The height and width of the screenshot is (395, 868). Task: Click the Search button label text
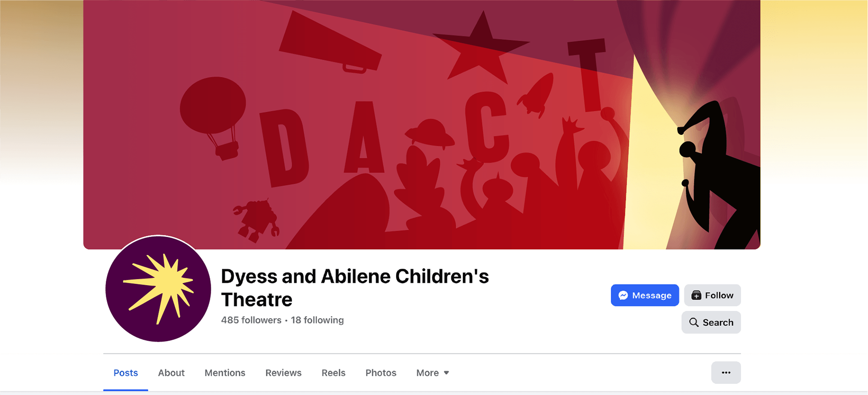click(x=718, y=323)
